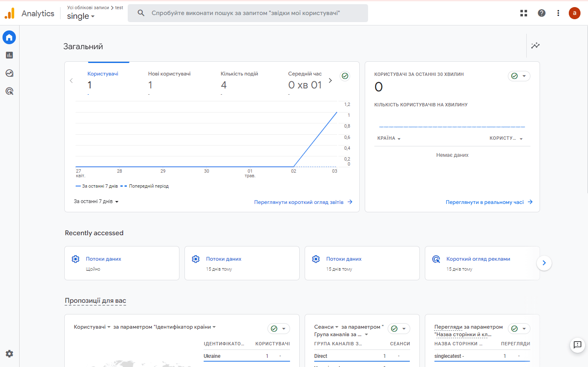Open the Advertising icon in sidebar
The width and height of the screenshot is (588, 367).
[9, 91]
